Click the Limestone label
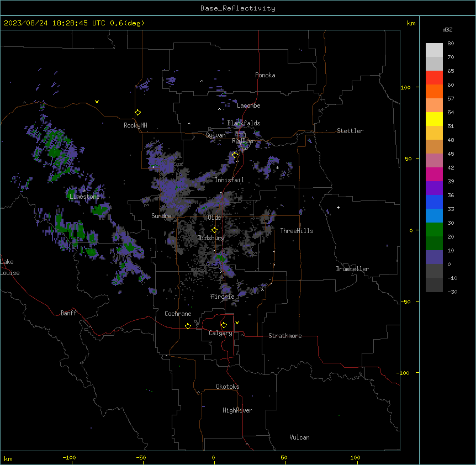The image size is (476, 465). (x=84, y=197)
